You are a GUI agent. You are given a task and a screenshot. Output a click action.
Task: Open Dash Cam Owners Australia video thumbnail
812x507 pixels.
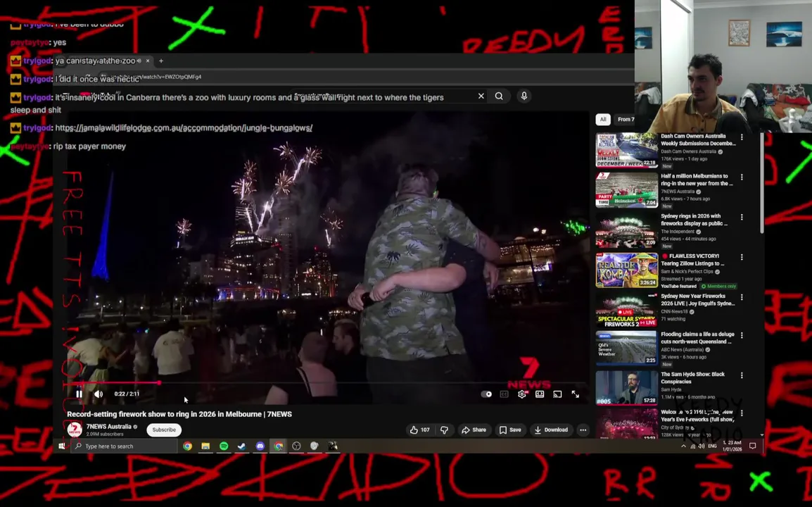627,150
